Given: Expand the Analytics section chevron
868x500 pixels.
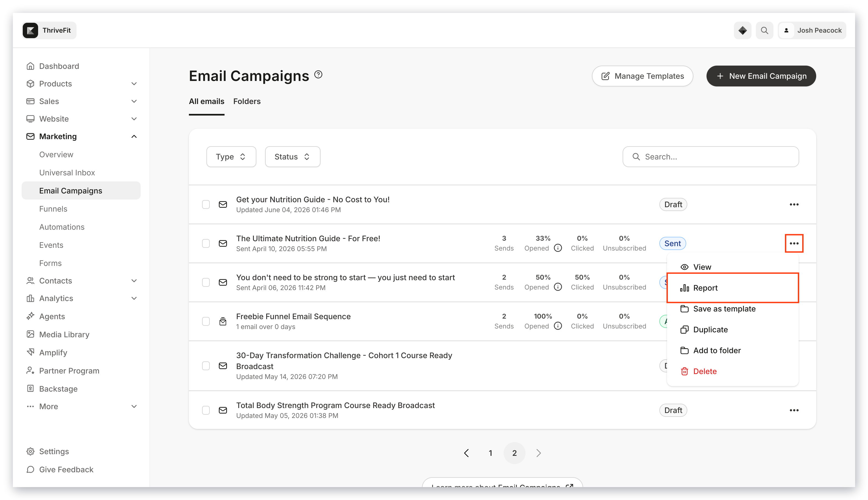Looking at the screenshot, I should click(x=134, y=298).
